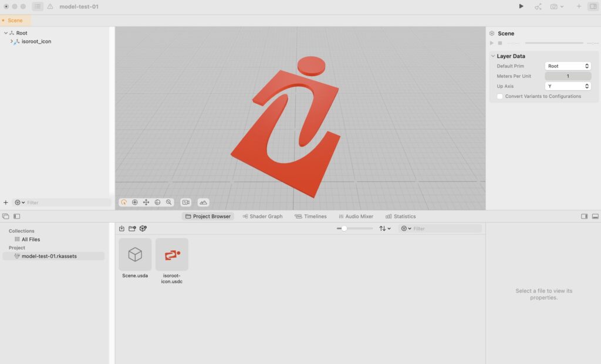Click the inspector stop button

click(500, 43)
